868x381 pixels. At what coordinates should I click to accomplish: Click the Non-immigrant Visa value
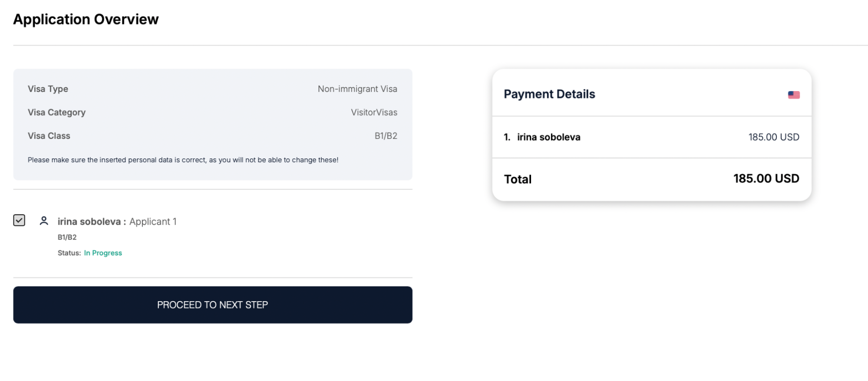357,89
